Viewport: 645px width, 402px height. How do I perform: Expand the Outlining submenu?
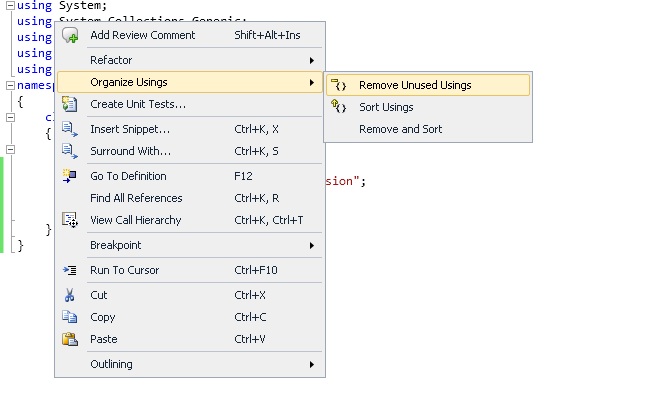click(190, 364)
